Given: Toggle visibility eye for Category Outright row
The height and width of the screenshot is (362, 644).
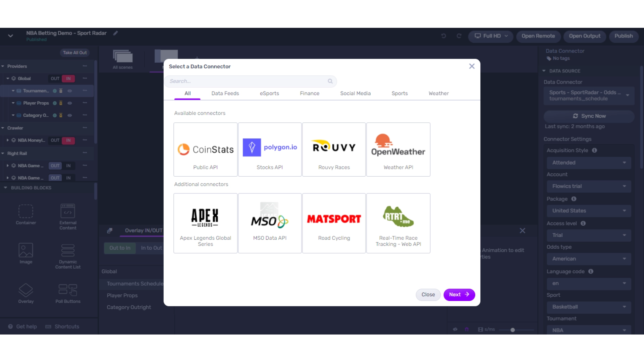Looking at the screenshot, I should [x=70, y=115].
